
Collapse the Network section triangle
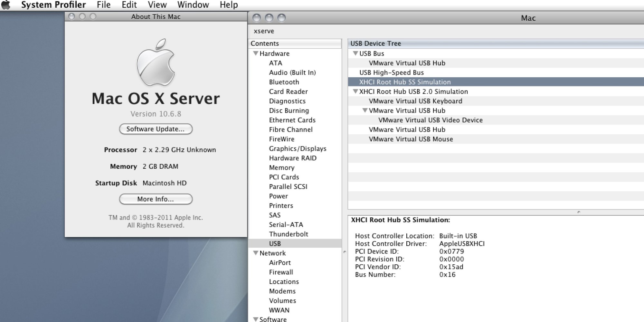pyautogui.click(x=256, y=253)
